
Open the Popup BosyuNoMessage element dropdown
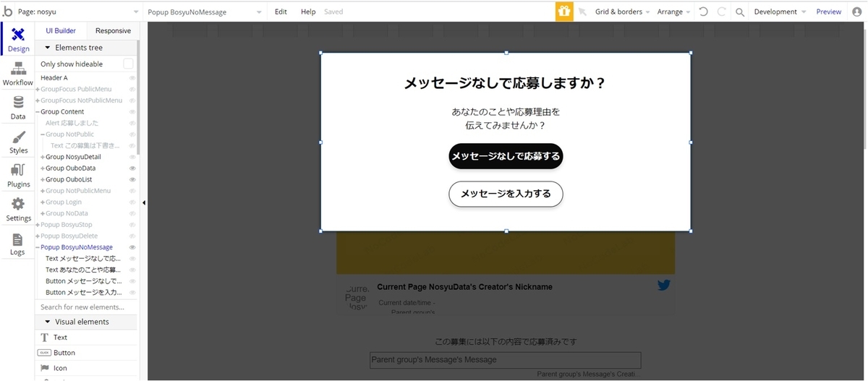pos(205,12)
